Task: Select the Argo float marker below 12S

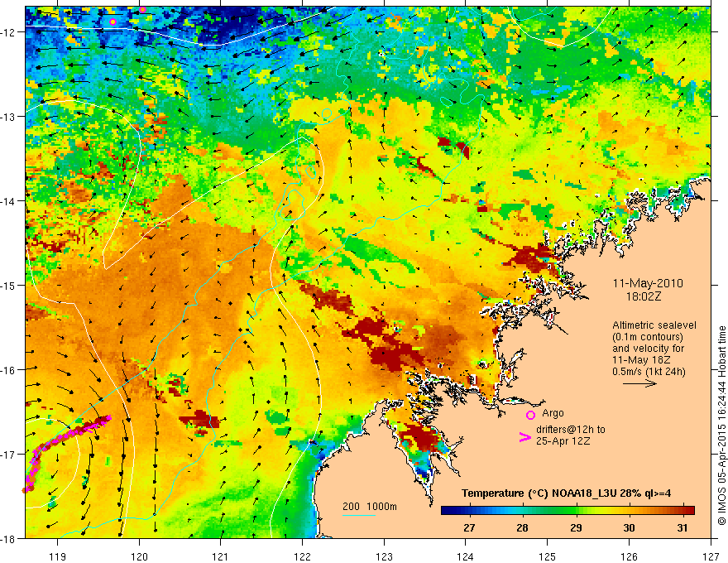Action: coord(113,22)
